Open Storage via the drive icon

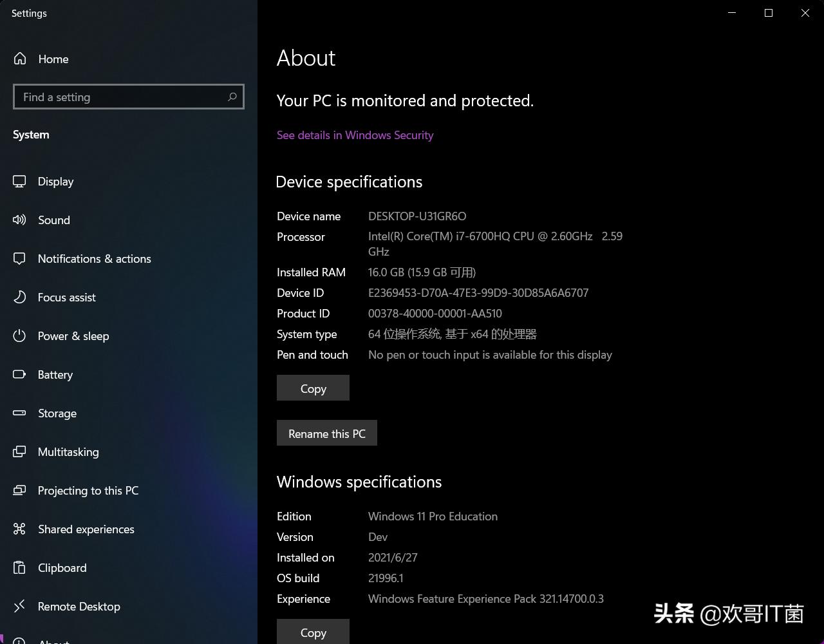(x=19, y=413)
